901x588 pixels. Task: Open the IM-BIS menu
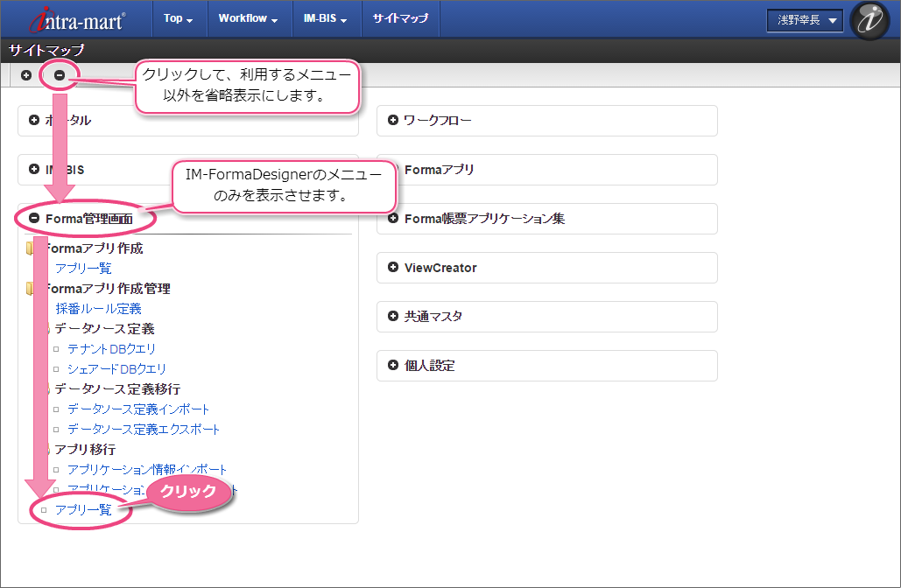[325, 18]
